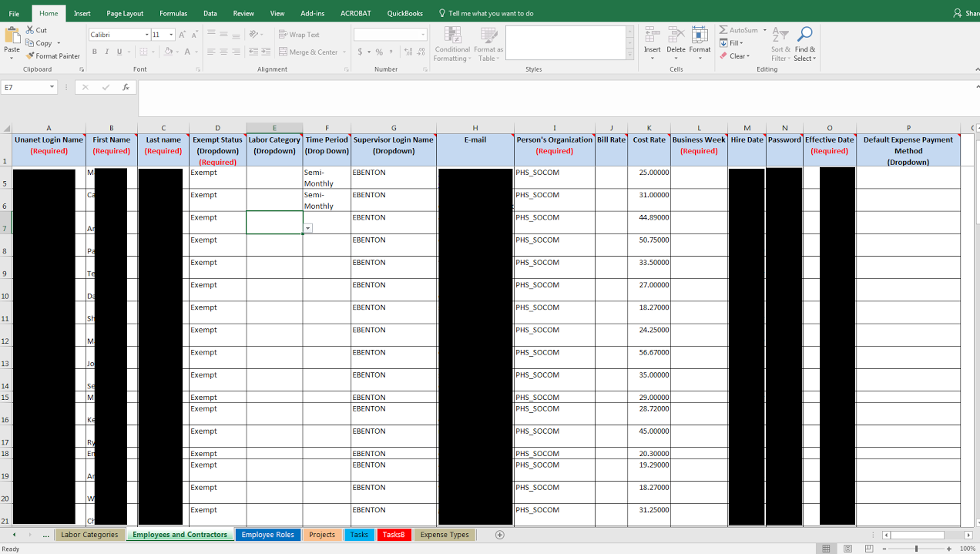Click the Clear button in Editing group

(737, 56)
